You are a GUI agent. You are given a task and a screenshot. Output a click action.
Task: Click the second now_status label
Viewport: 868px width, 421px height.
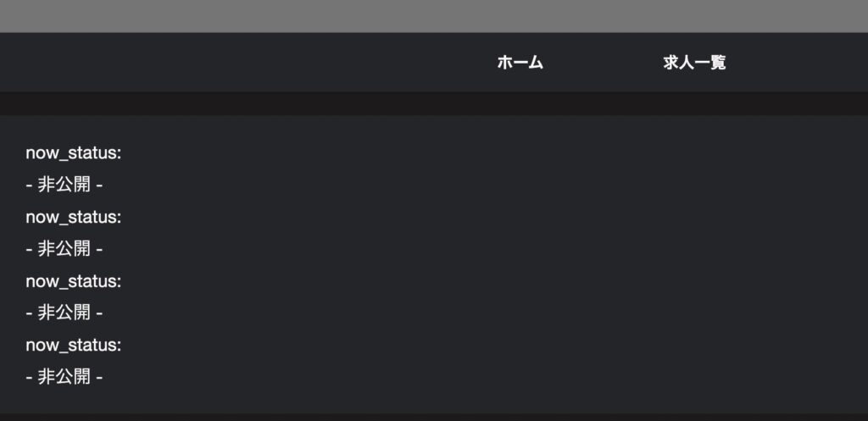(74, 217)
